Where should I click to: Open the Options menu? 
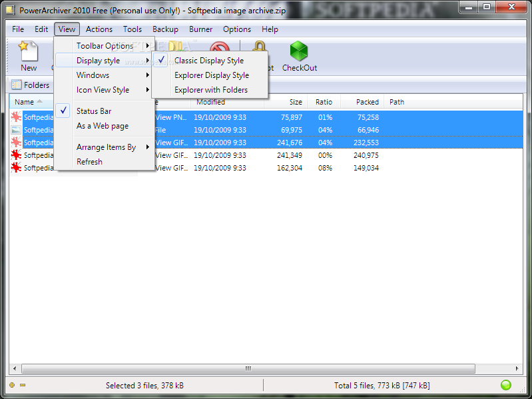click(x=237, y=29)
